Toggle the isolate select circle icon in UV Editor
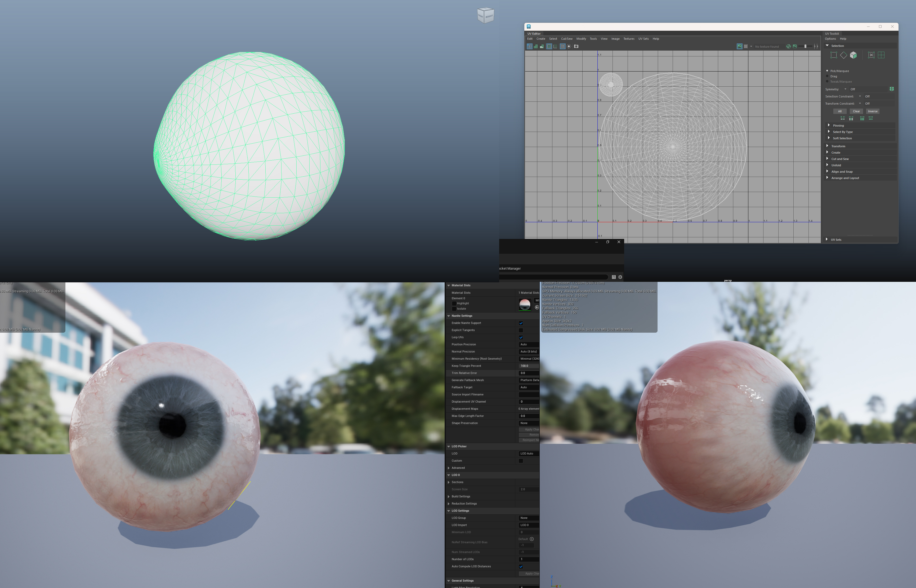 569,46
